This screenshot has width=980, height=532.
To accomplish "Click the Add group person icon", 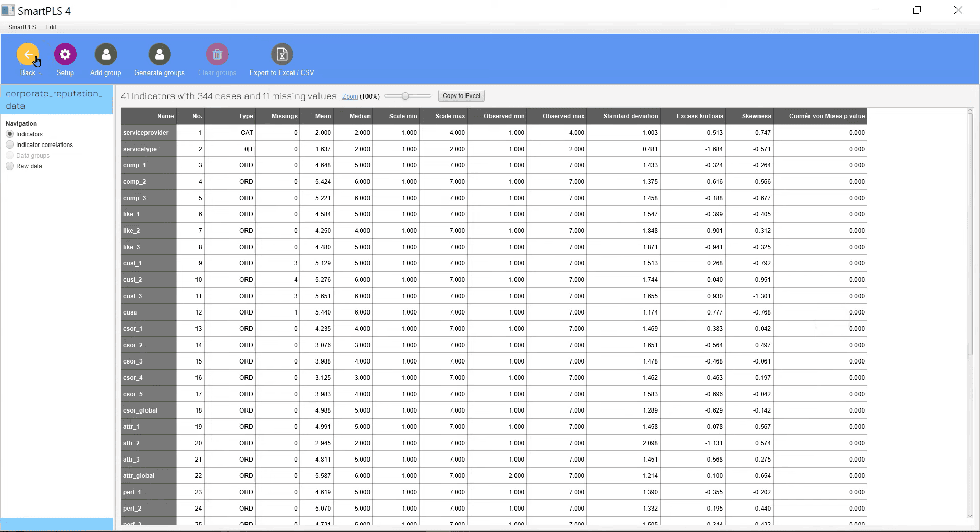I will click(106, 54).
